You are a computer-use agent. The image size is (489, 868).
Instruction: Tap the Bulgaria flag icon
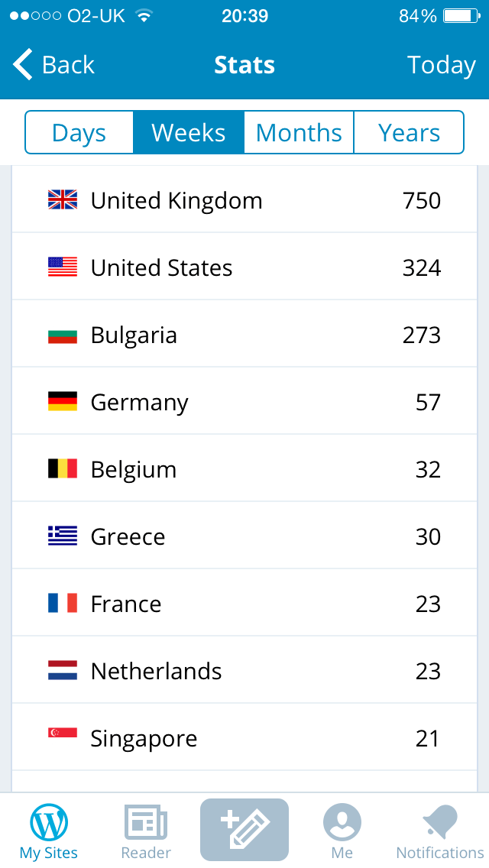63,335
